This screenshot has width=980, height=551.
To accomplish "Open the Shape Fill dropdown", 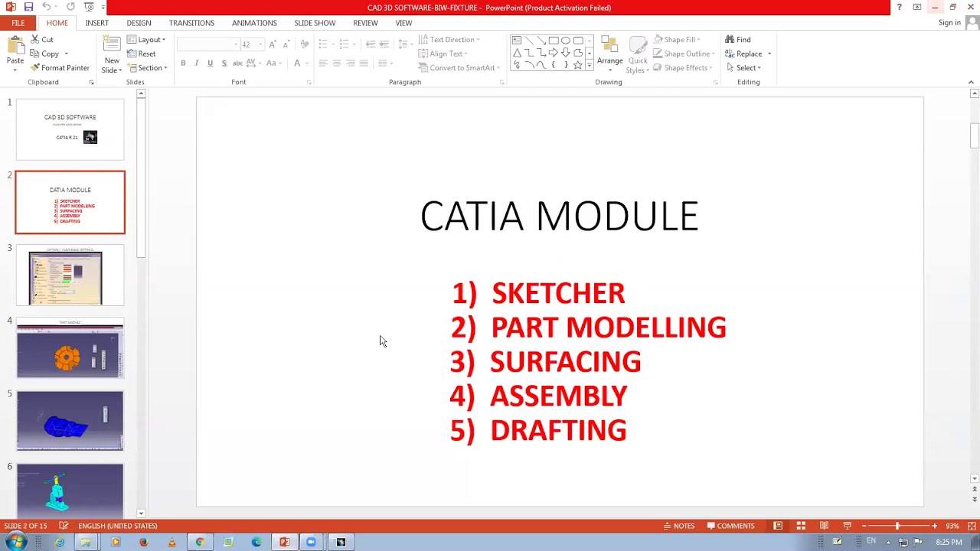I will click(x=678, y=39).
